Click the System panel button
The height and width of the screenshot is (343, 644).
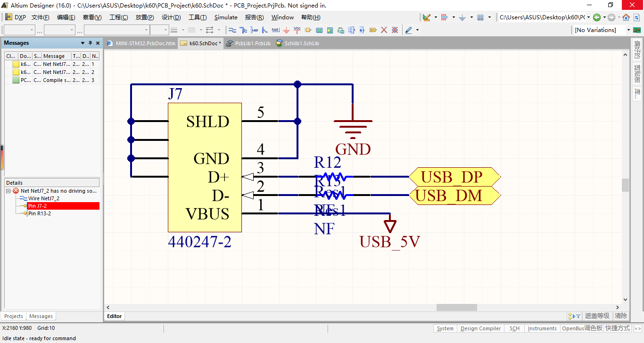click(x=445, y=328)
